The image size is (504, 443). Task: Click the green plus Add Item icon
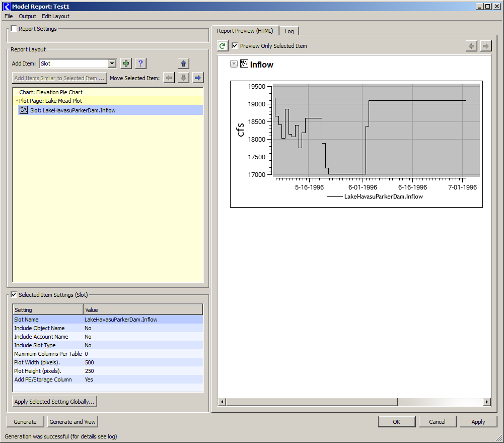click(126, 64)
